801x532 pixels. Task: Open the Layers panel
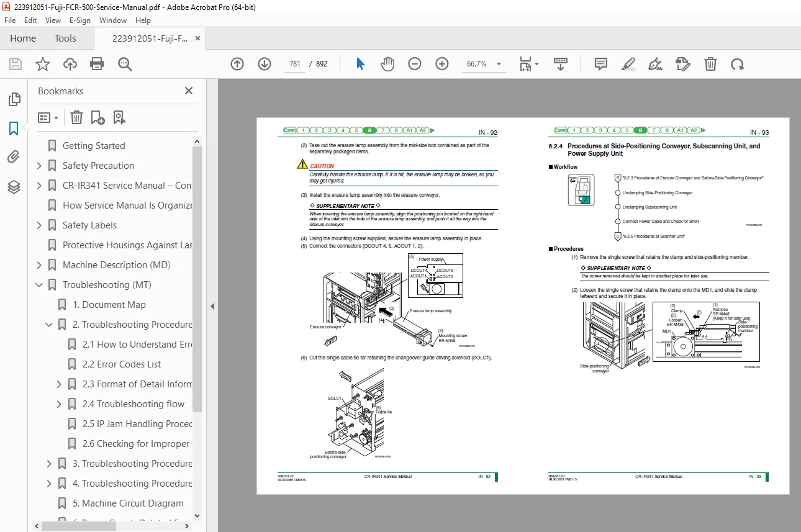point(14,186)
